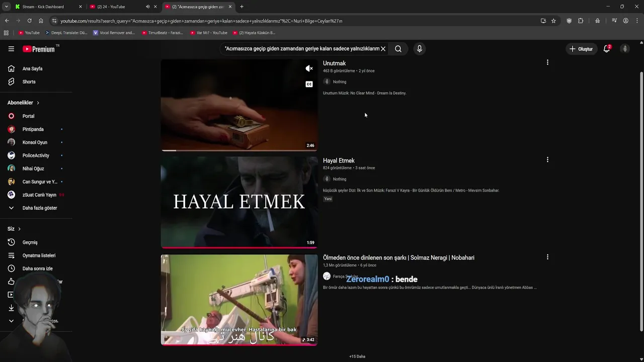
Task: Click the magnifier search button
Action: (x=398, y=49)
